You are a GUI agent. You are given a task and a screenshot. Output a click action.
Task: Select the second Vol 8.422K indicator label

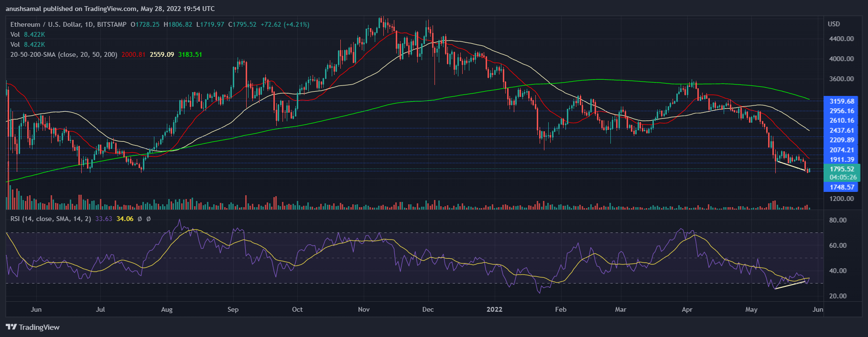click(x=28, y=44)
